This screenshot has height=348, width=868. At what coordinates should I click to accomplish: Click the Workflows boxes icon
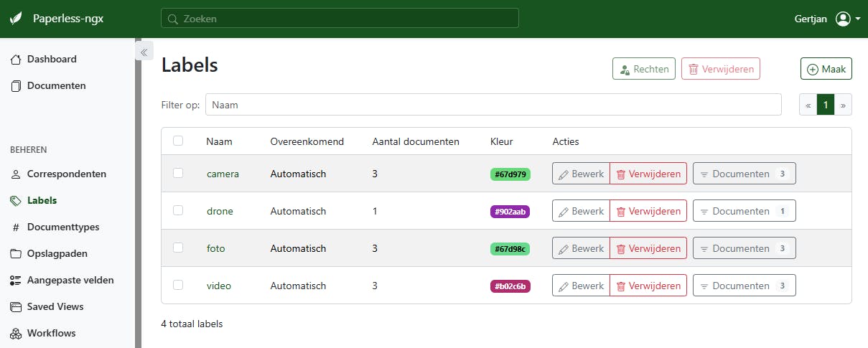pos(16,334)
